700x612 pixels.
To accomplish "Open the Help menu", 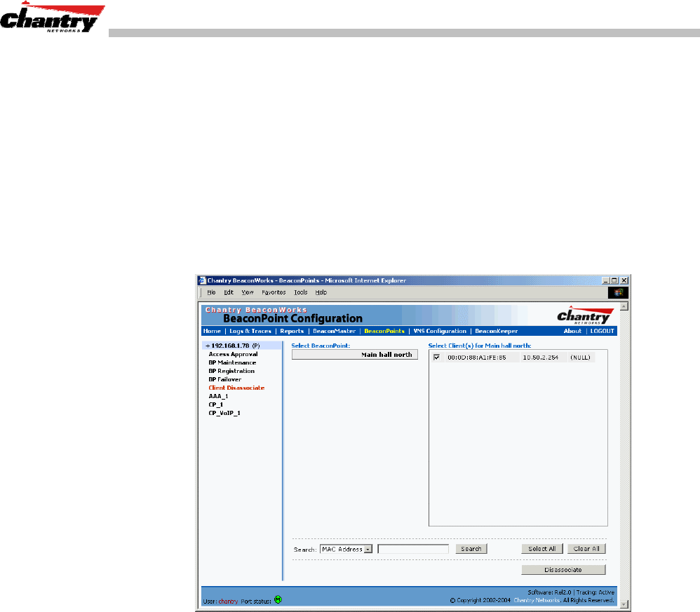I will click(x=321, y=292).
